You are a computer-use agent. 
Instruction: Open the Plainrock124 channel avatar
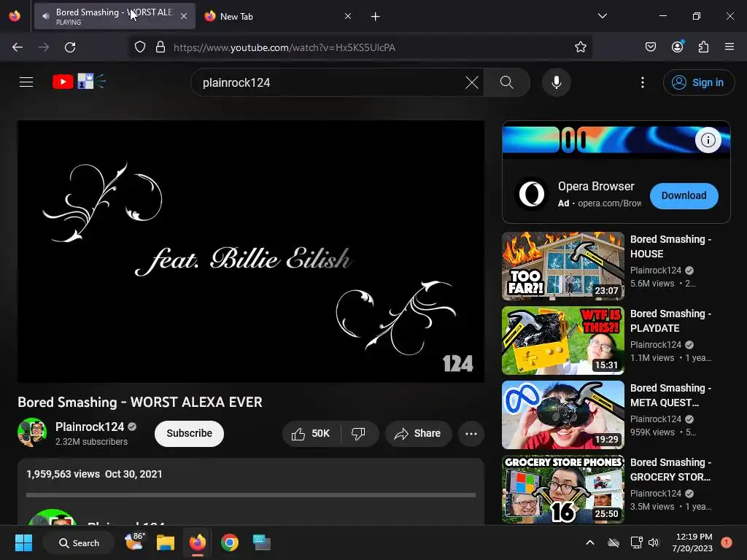[32, 432]
